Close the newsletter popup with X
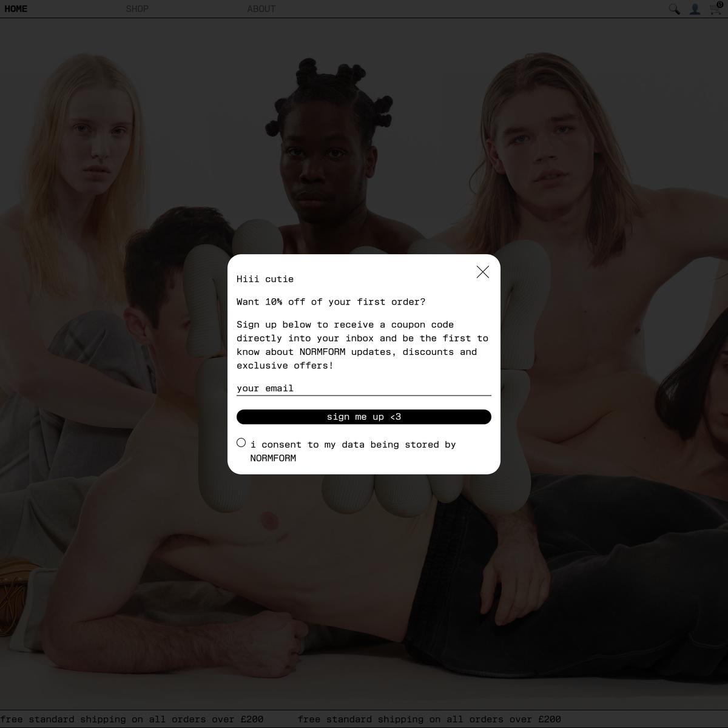The height and width of the screenshot is (728, 728). pos(483,272)
